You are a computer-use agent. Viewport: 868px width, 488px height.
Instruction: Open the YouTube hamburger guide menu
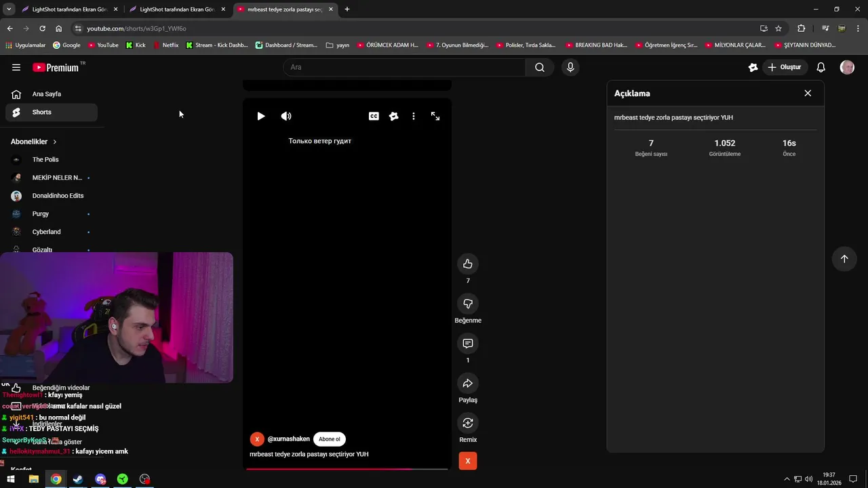point(16,67)
